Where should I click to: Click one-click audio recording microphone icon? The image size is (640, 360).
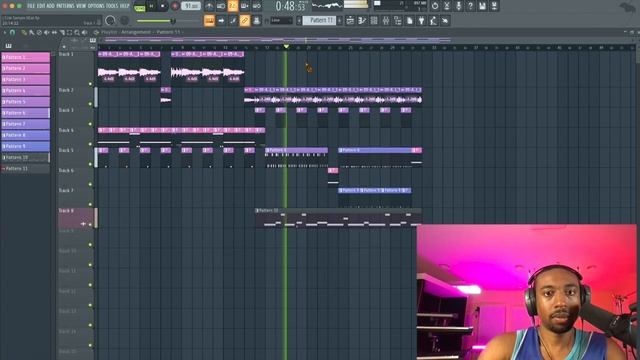[459, 6]
